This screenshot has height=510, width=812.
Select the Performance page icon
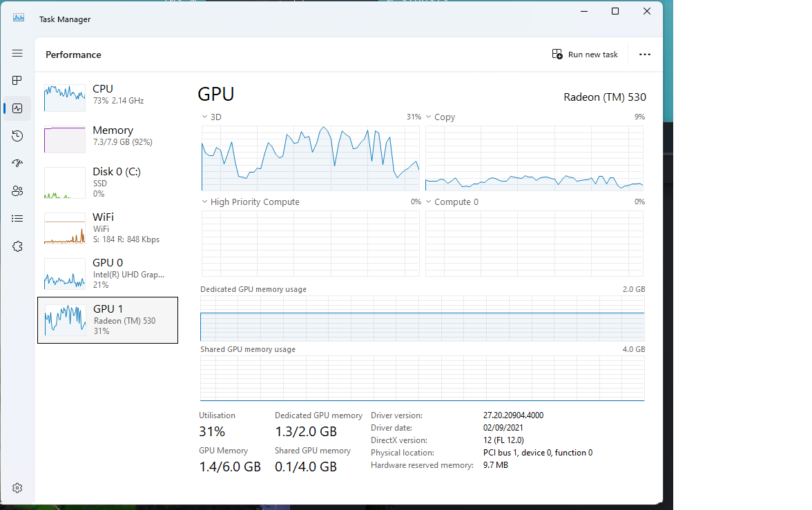(x=17, y=108)
